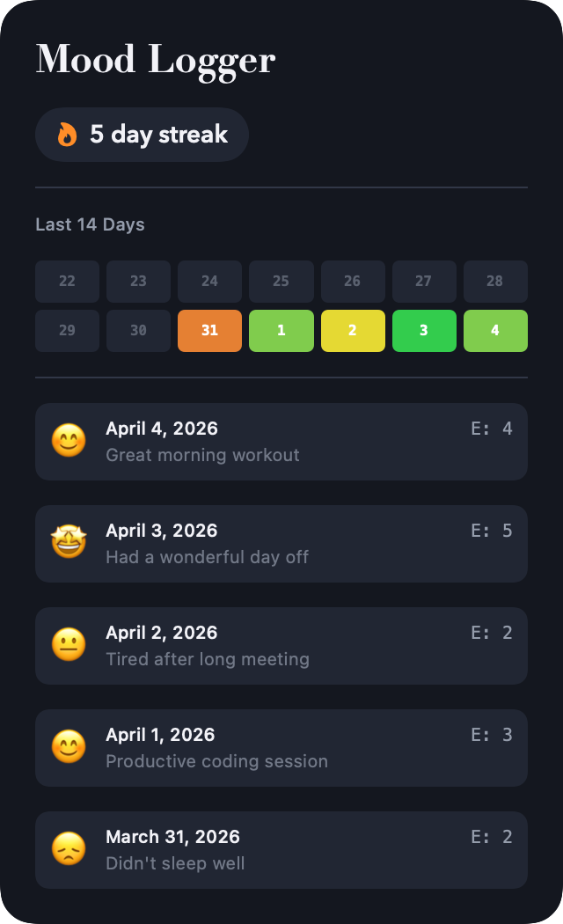Click the star-eyes emoji for April 3
This screenshot has width=563, height=924.
tap(69, 543)
